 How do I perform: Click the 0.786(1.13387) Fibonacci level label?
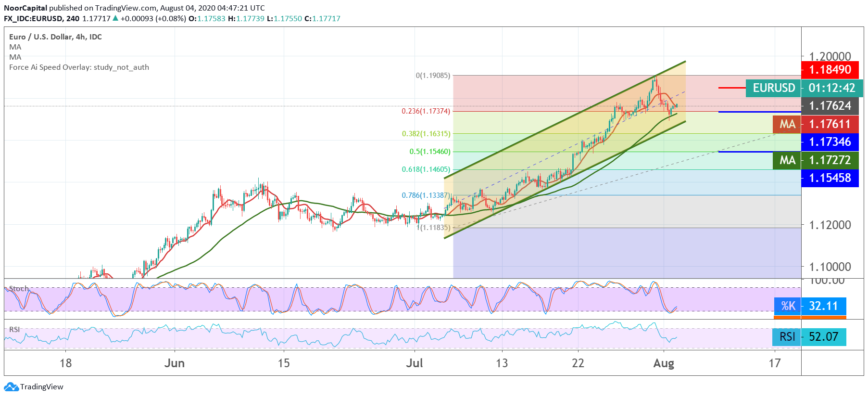click(426, 195)
